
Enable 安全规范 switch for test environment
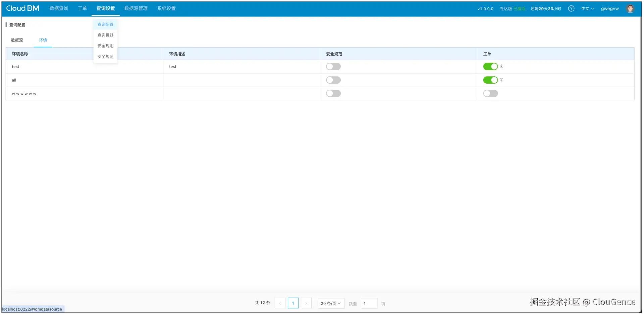pos(333,66)
